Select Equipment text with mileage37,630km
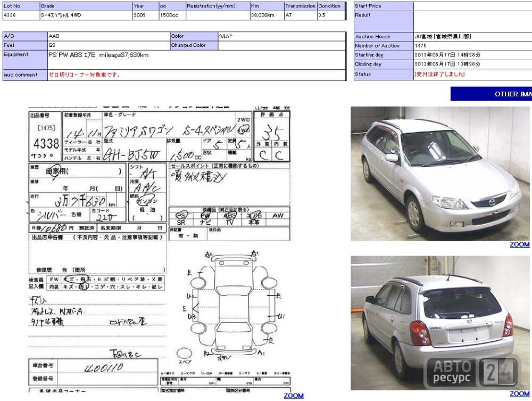Image resolution: width=532 pixels, height=401 pixels. pyautogui.click(x=98, y=55)
